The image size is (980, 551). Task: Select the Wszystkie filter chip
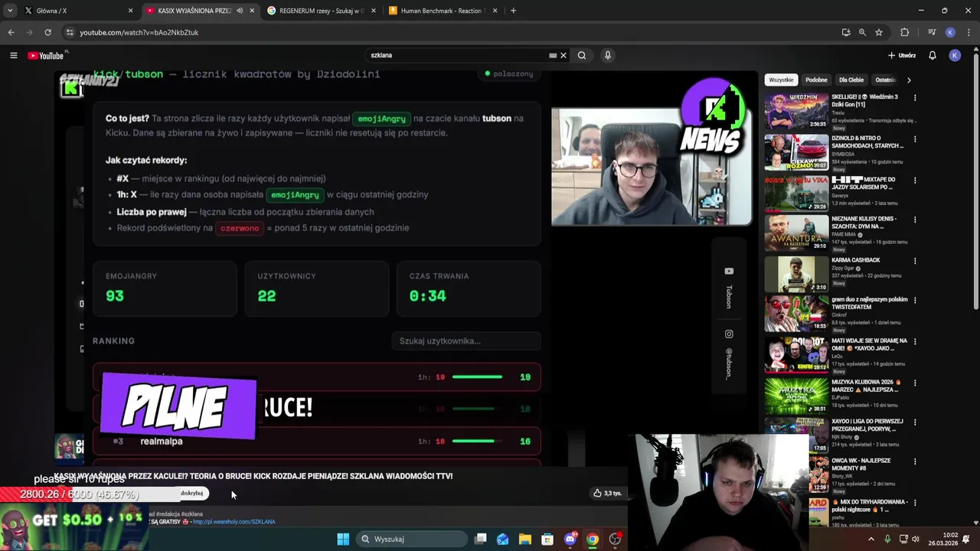(x=781, y=80)
